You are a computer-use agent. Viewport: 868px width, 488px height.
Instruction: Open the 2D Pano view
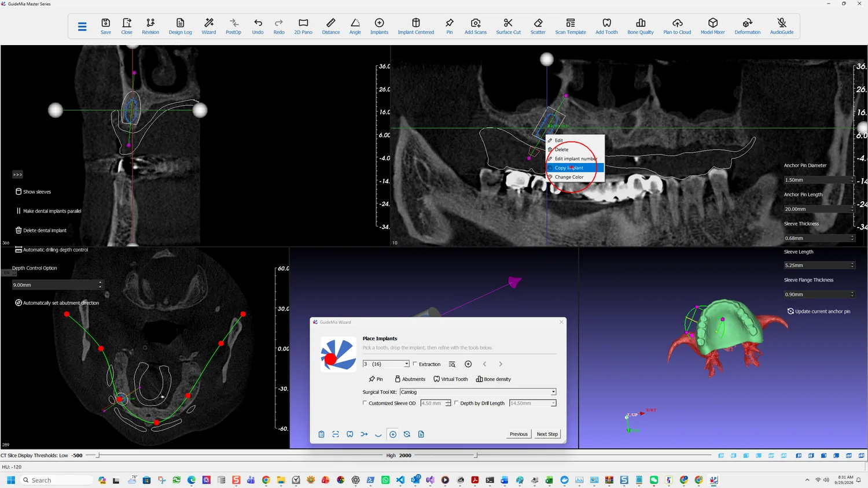pyautogui.click(x=303, y=26)
